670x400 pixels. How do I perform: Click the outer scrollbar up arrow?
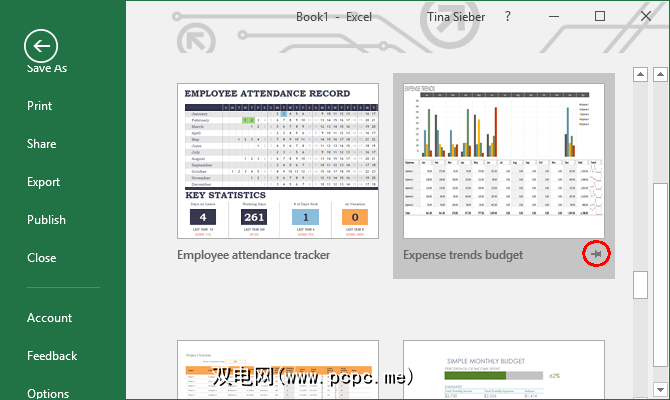coord(660,74)
